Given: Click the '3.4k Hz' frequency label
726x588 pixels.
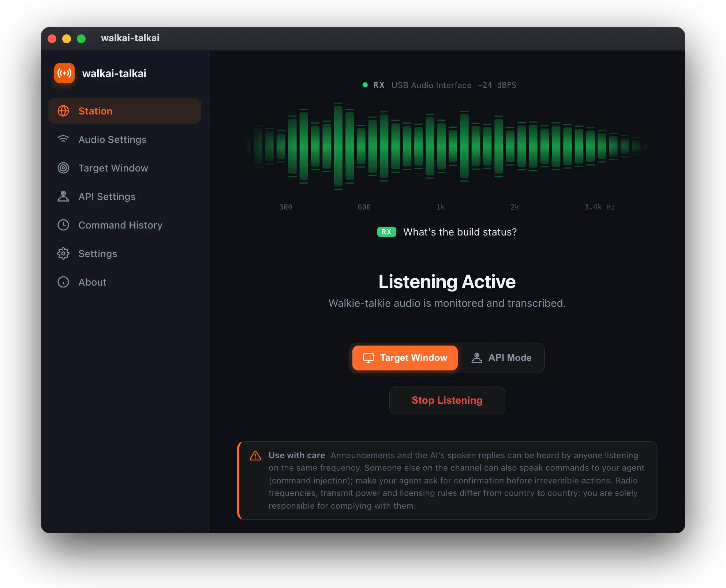Looking at the screenshot, I should tap(599, 207).
